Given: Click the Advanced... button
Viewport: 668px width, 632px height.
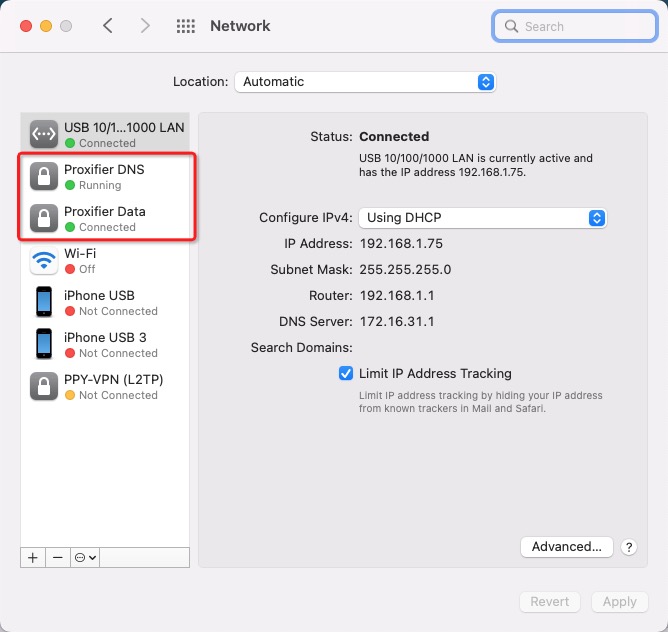Looking at the screenshot, I should (566, 547).
